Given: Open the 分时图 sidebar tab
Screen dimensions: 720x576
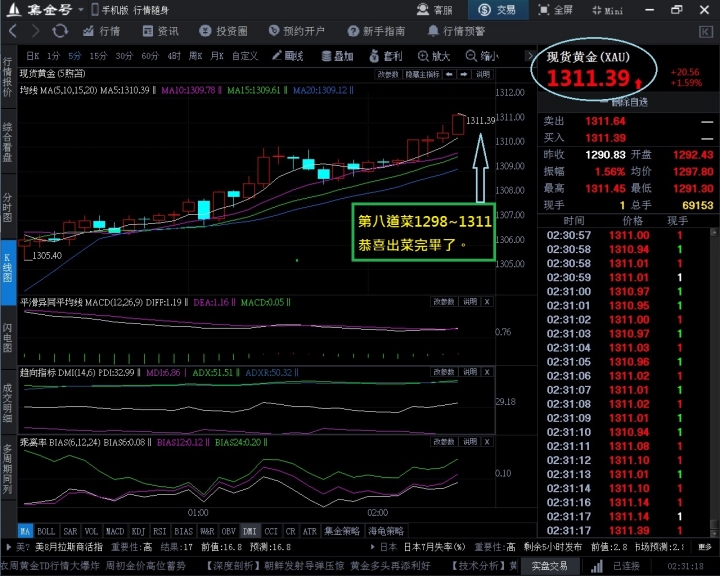Looking at the screenshot, I should tap(7, 207).
